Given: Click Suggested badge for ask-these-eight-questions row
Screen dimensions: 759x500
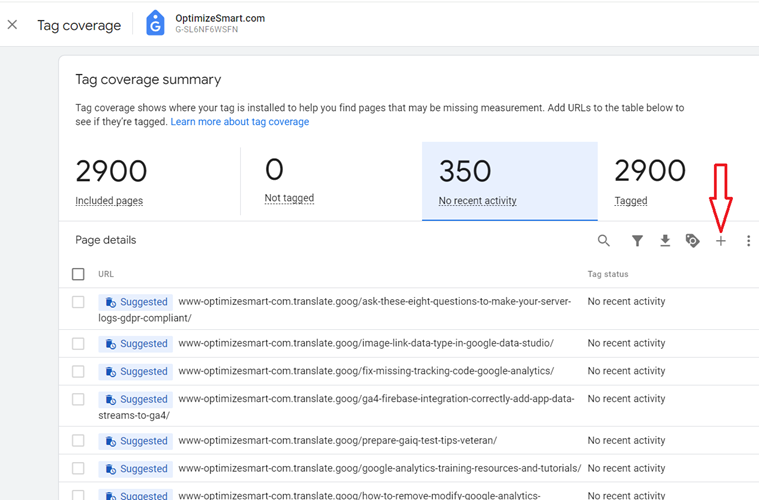Looking at the screenshot, I should coord(136,302).
